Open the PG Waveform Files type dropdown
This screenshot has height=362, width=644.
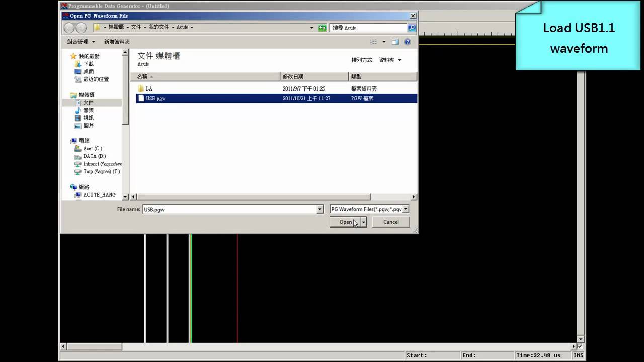(x=369, y=209)
